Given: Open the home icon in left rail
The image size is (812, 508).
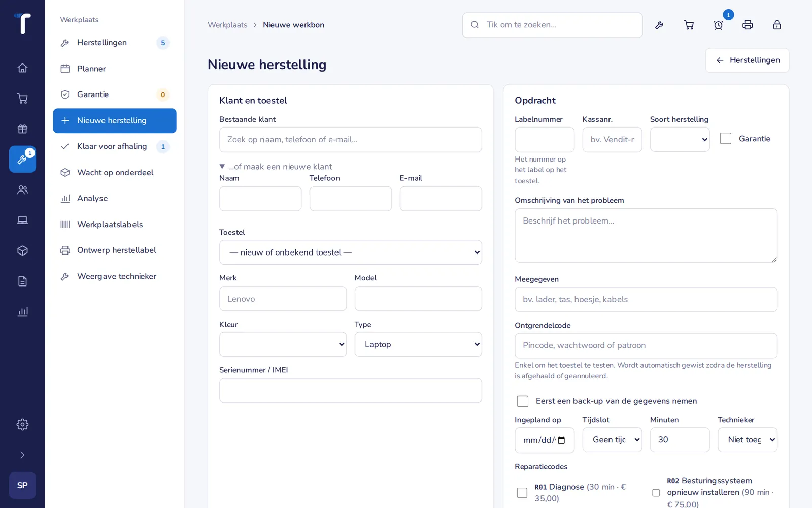Looking at the screenshot, I should (x=22, y=68).
